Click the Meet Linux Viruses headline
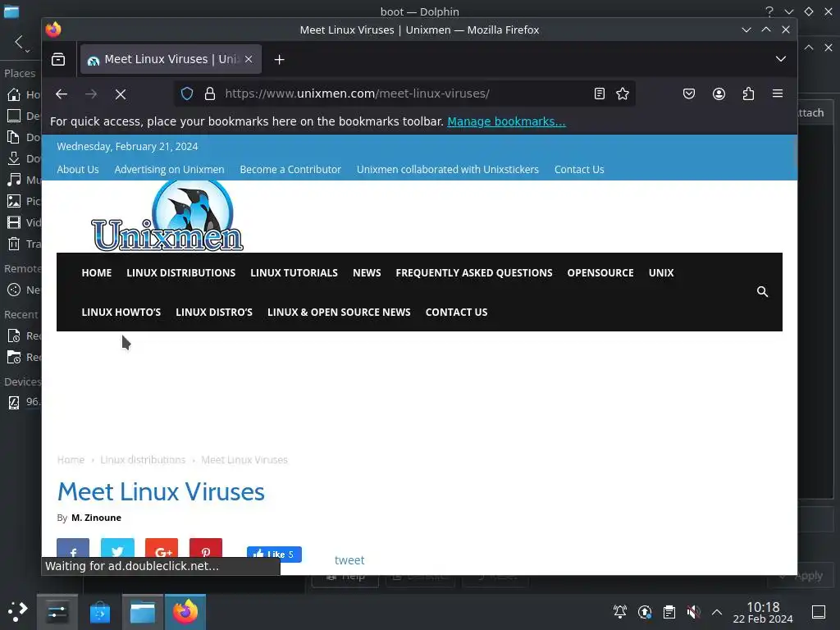Viewport: 840px width, 630px height. 161,492
